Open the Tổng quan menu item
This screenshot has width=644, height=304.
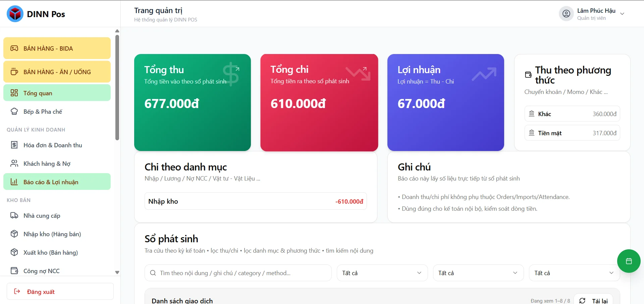coord(57,93)
